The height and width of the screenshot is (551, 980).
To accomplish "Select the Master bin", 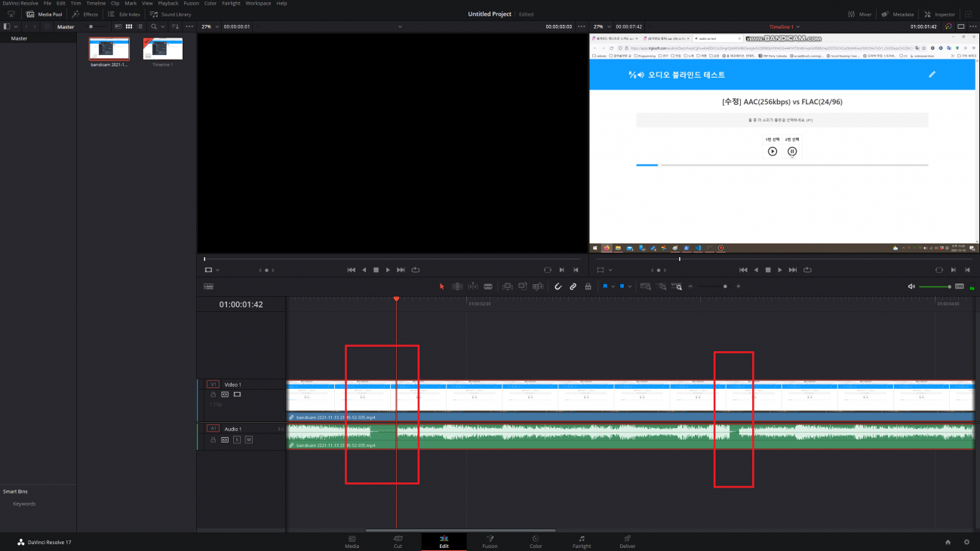I will [x=19, y=38].
